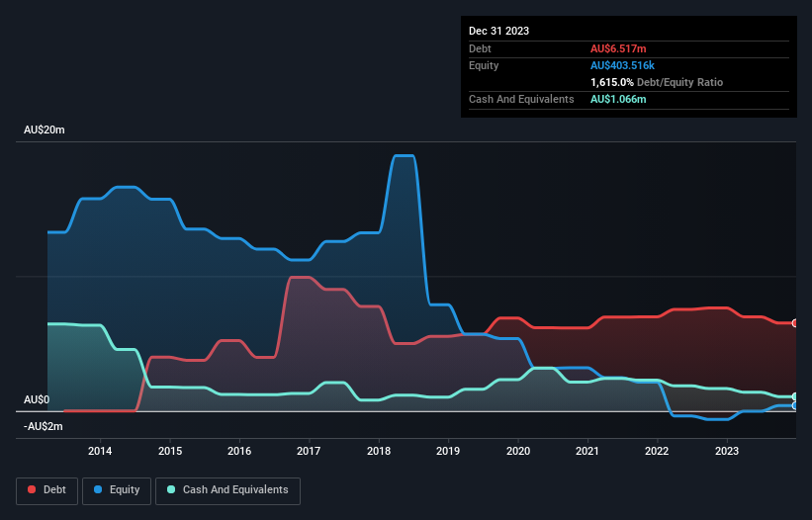This screenshot has width=812, height=520.
Task: Toggle Cash And Equivalents legend button
Action: 227,490
